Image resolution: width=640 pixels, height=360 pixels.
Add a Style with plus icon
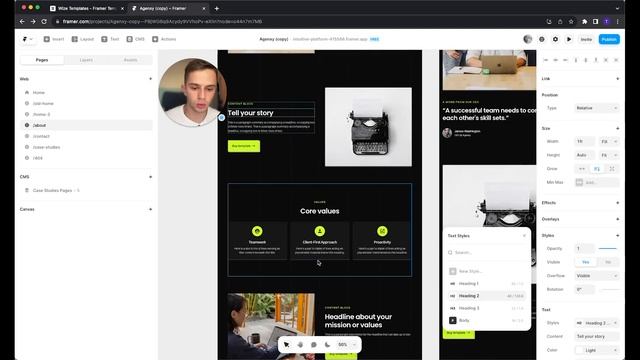pyautogui.click(x=617, y=236)
